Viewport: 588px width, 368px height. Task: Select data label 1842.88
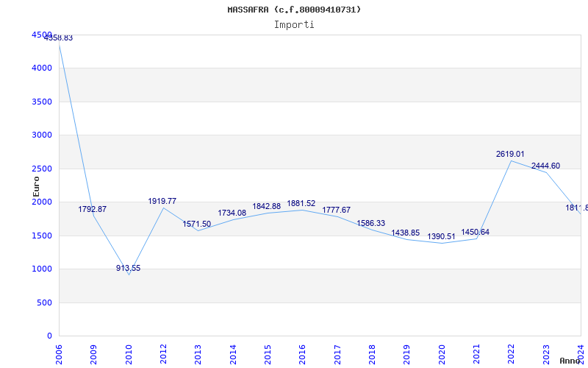(266, 206)
